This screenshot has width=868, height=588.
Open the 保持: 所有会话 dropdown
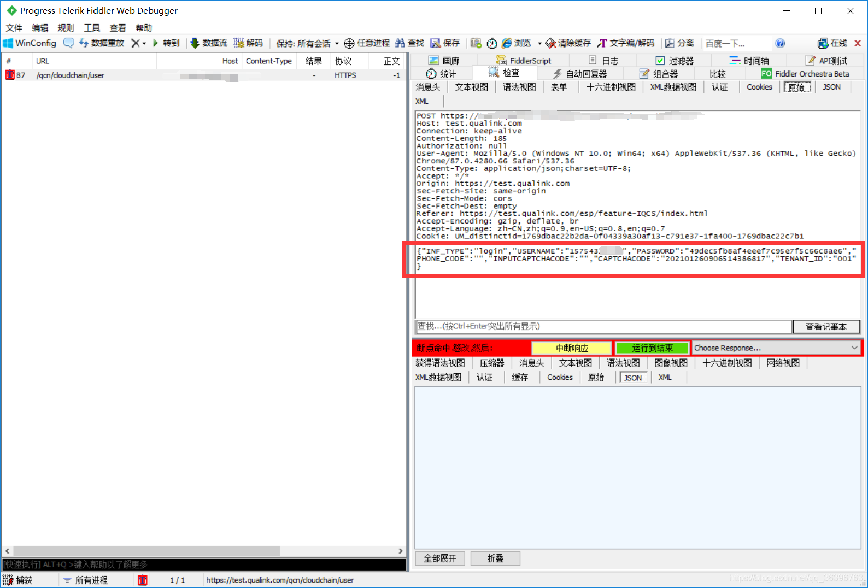click(307, 43)
